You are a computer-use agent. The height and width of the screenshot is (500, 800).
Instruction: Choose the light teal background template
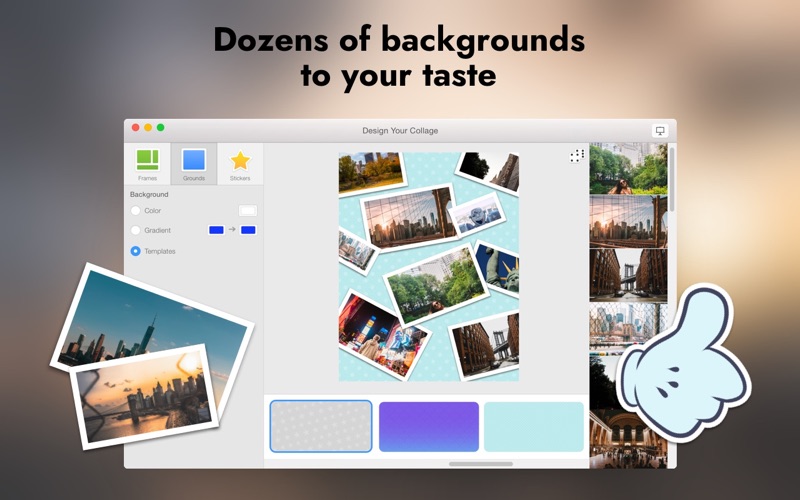click(534, 427)
